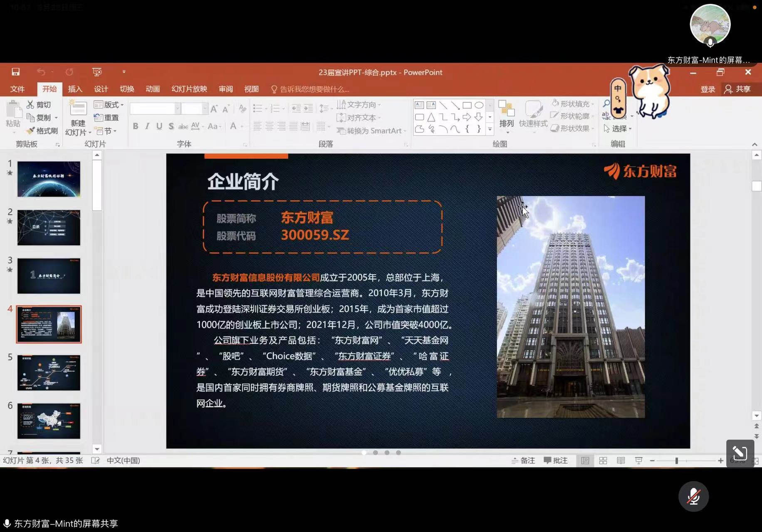
Task: Open the Aa change case dropdown
Action: coord(215,126)
